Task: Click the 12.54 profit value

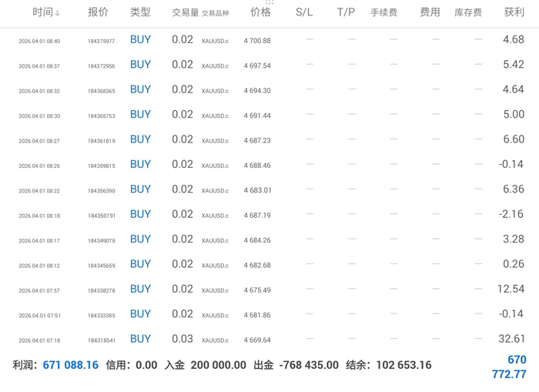Action: click(x=511, y=289)
